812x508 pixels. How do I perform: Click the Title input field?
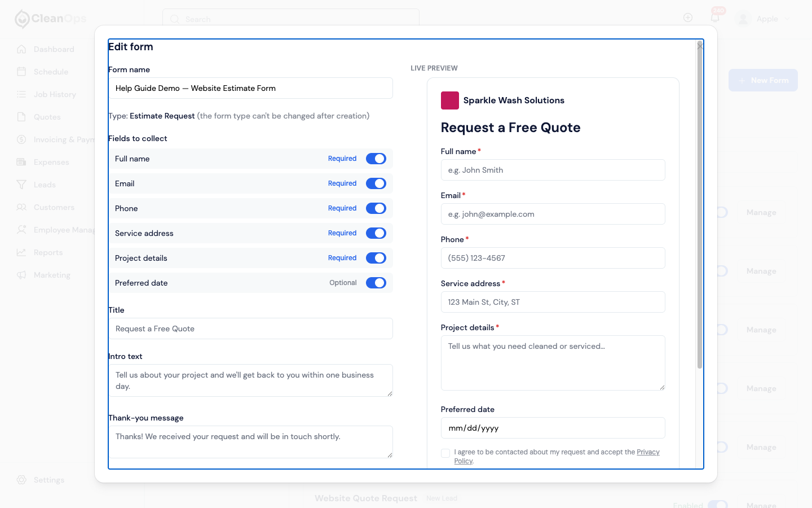click(x=250, y=329)
